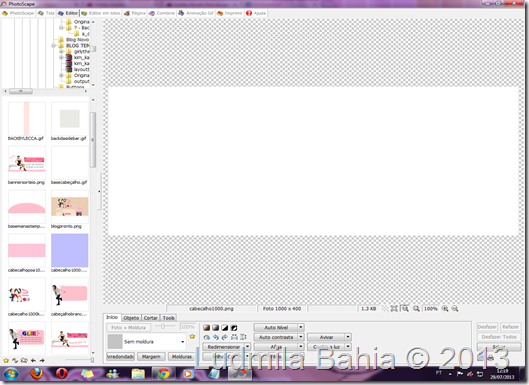
Task: Click the Margem button
Action: tap(151, 356)
